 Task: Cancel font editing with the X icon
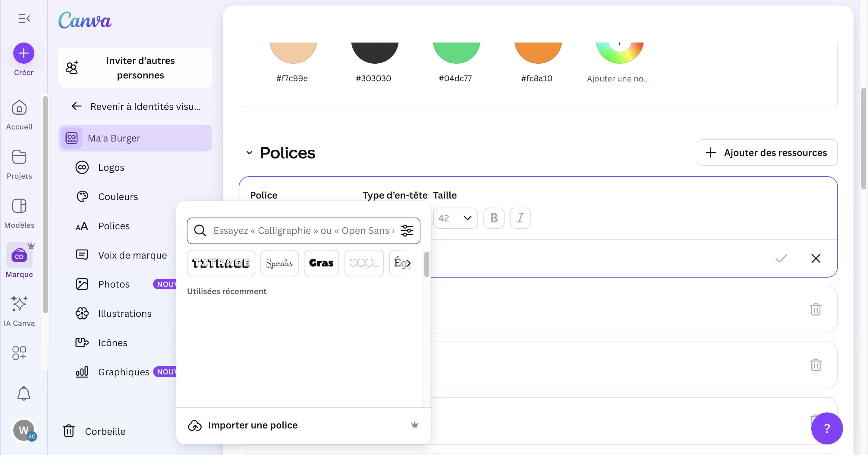(x=816, y=258)
